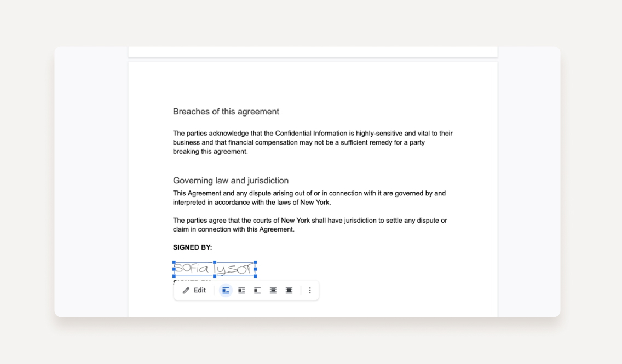Click the heading 'Governing law and jurisdiction'
The image size is (622, 364).
pos(231,181)
